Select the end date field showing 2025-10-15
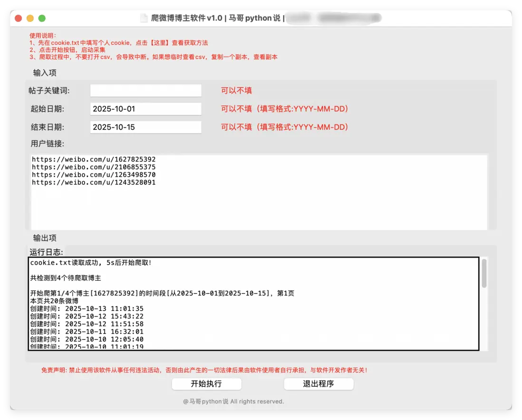The height and width of the screenshot is (420, 522). coord(145,127)
